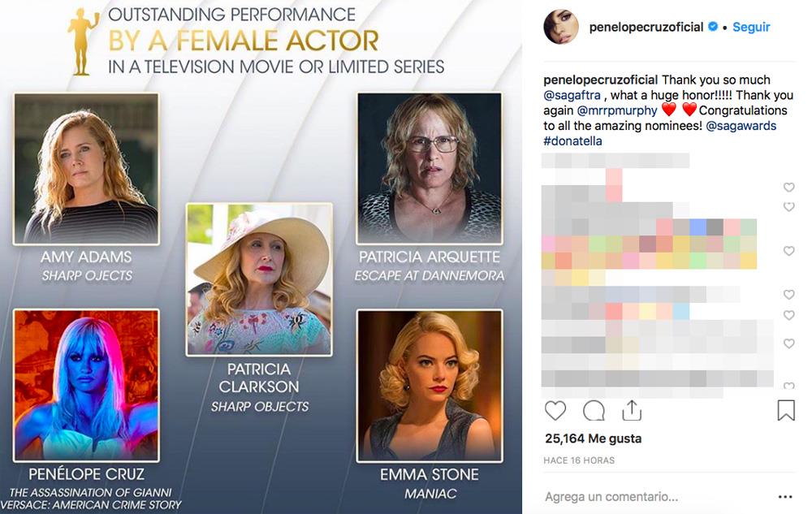812x514 pixels.
Task: Open the @sagawards mention link
Action: pos(741,126)
